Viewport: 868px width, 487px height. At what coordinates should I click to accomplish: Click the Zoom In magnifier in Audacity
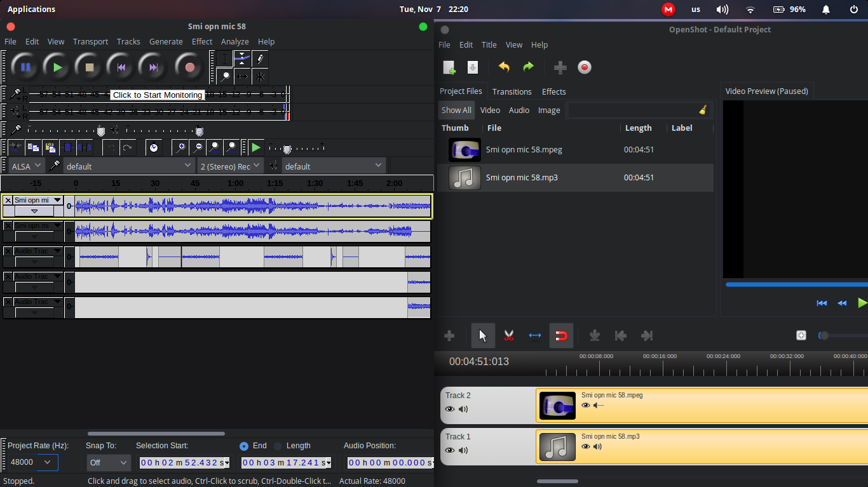tap(181, 148)
